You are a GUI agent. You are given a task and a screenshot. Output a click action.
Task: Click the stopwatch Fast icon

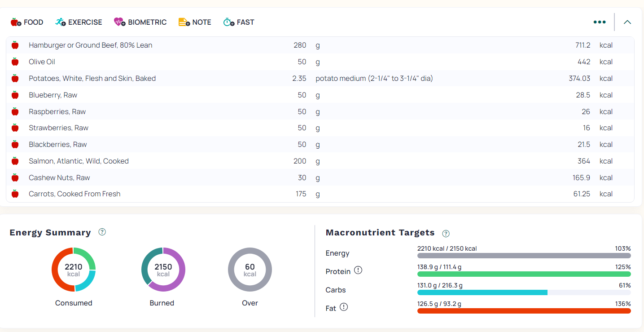(229, 22)
